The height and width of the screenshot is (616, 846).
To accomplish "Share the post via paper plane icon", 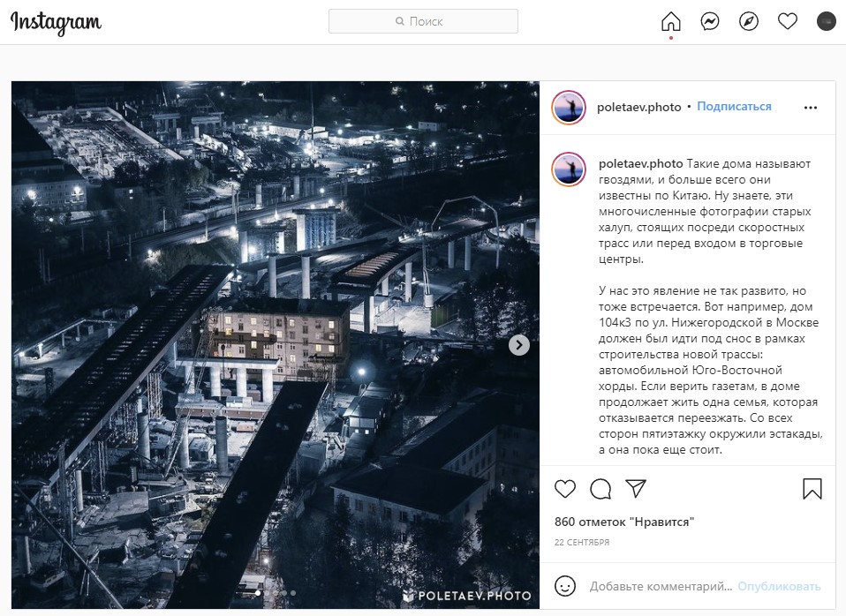I will click(636, 489).
